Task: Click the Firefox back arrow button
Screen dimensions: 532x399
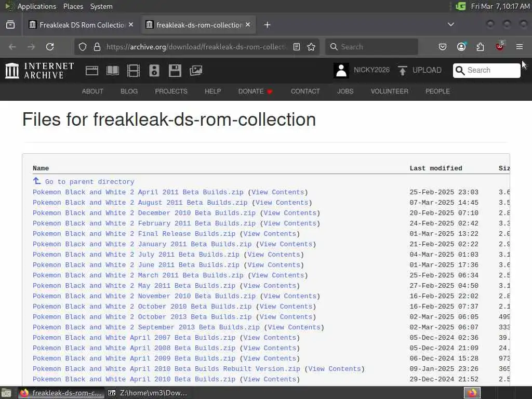Action: coord(12,47)
